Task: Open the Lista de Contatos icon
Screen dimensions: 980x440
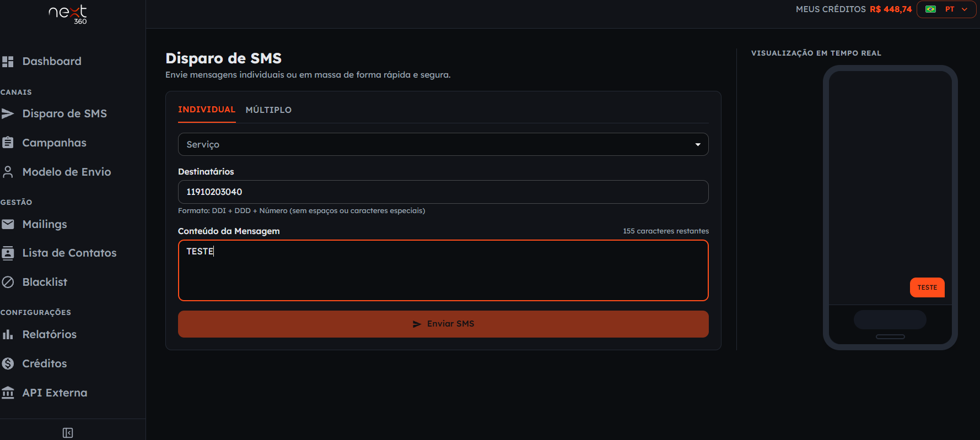Action: 8,253
